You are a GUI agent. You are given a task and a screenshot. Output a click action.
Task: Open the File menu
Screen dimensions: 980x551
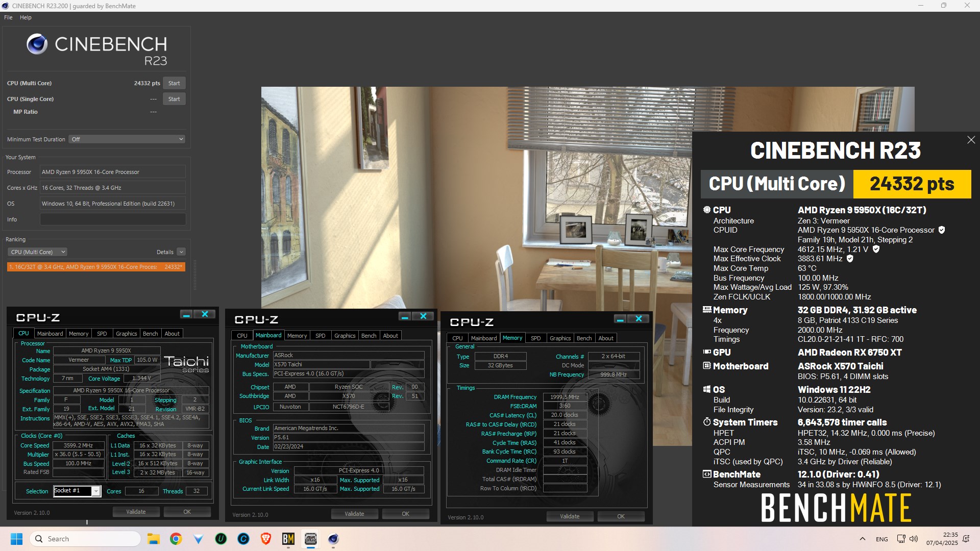[x=8, y=17]
